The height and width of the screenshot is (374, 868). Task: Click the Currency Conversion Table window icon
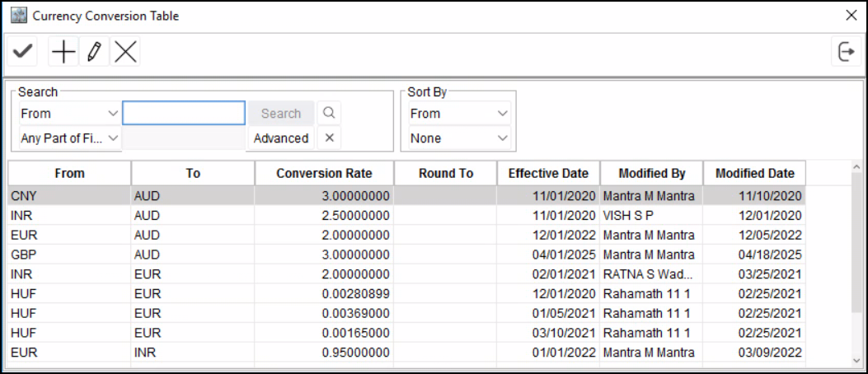17,16
